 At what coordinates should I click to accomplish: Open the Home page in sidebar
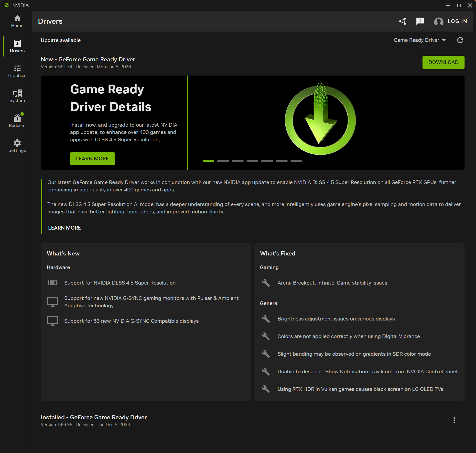click(x=17, y=21)
